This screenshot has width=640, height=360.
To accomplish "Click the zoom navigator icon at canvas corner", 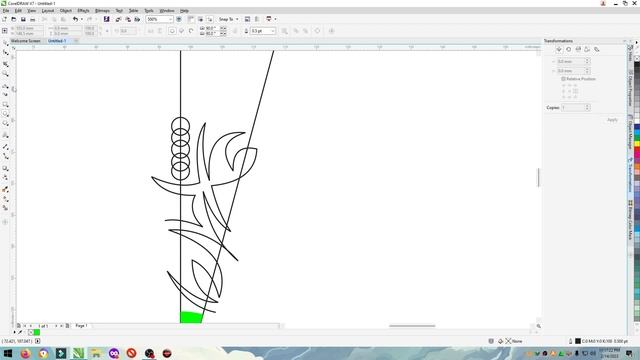I will [539, 326].
